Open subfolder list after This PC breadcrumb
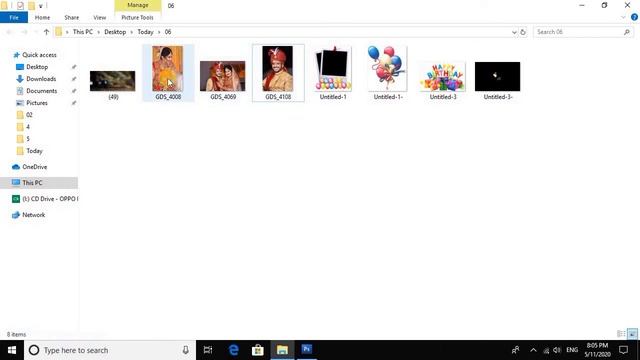This screenshot has height=360, width=640. (x=98, y=32)
